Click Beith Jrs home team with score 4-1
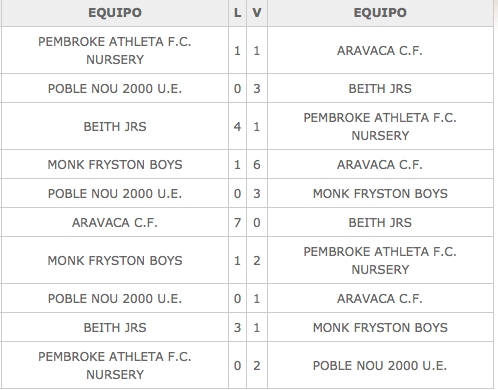The image size is (498, 390). click(115, 127)
